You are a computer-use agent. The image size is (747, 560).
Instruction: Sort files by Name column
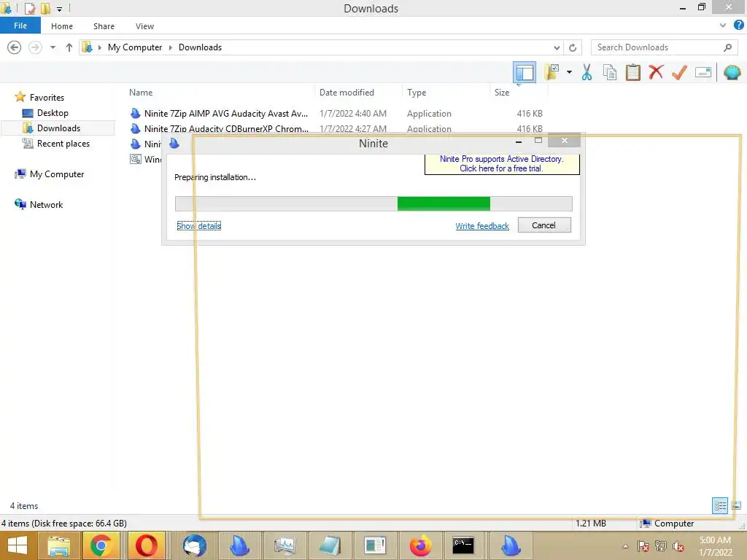pyautogui.click(x=141, y=93)
